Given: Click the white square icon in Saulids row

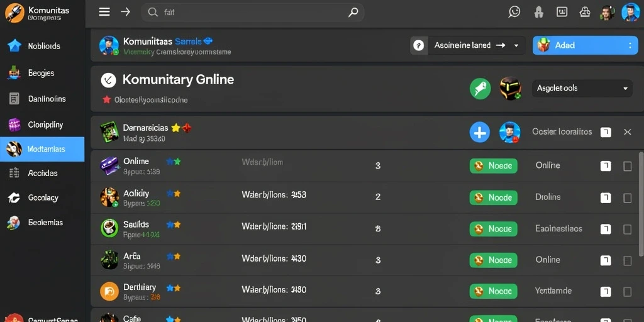Looking at the screenshot, I should [x=606, y=229].
